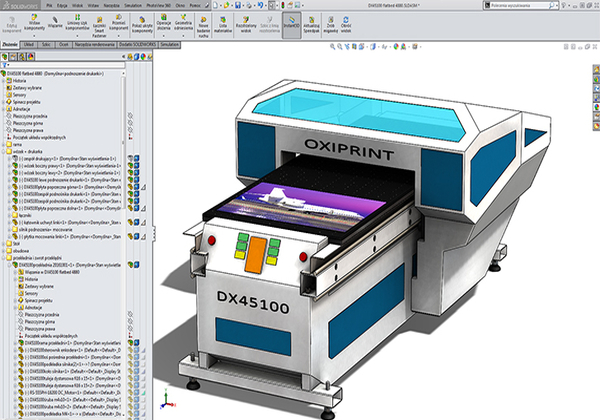Screen dimensions: 600x420
Task: Click the Save icon in quick toolbar
Action: tap(238, 5)
